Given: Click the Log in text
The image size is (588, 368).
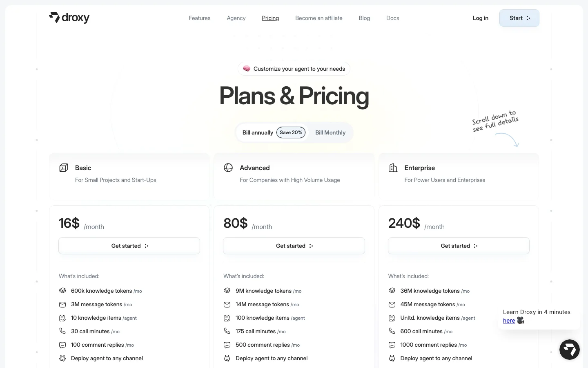Looking at the screenshot, I should point(480,18).
